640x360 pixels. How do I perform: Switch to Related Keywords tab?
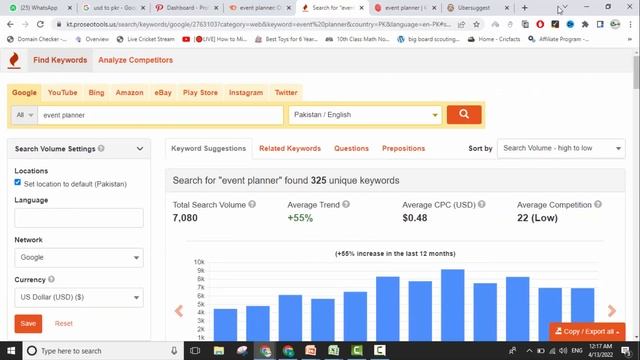[290, 149]
